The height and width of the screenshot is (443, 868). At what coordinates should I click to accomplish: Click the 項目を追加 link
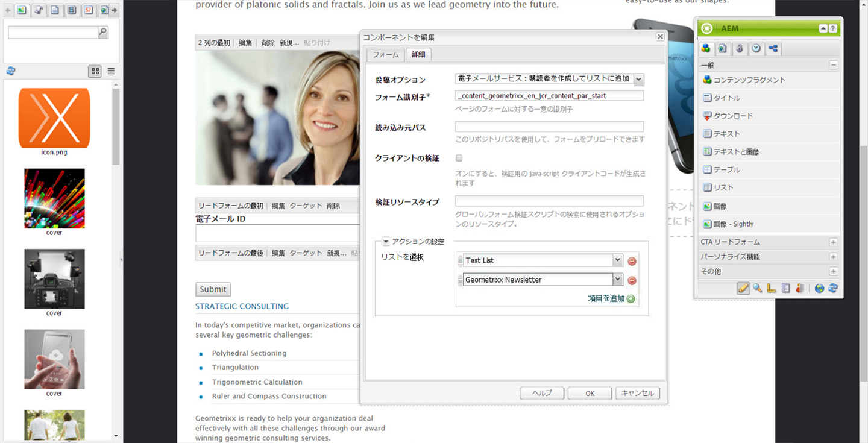606,298
